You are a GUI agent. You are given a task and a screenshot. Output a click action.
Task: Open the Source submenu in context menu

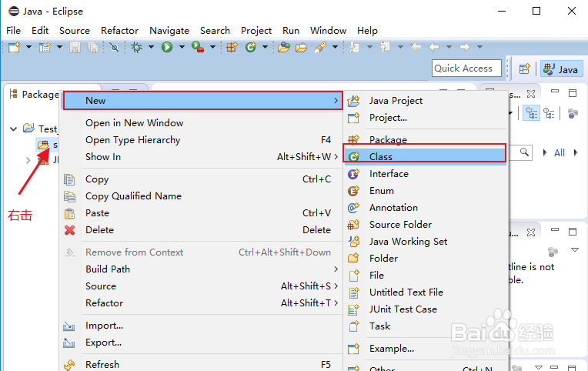pyautogui.click(x=202, y=286)
